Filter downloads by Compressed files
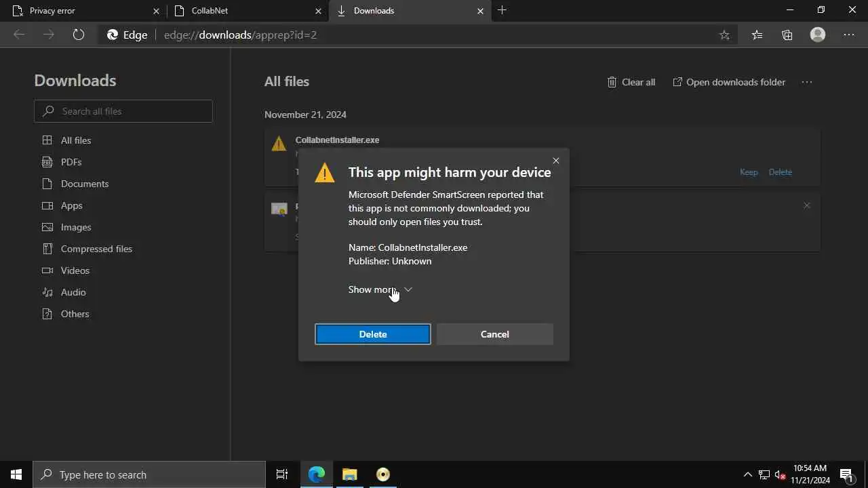 (x=96, y=249)
